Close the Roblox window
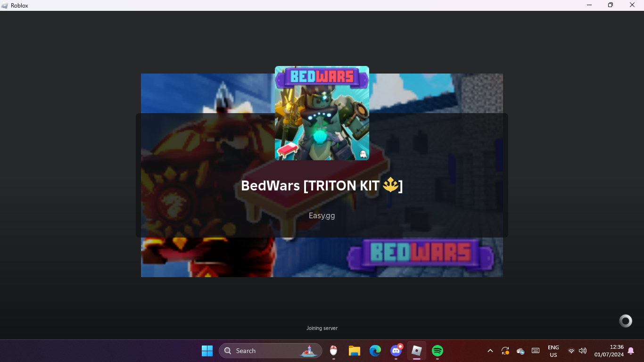 pos(633,5)
